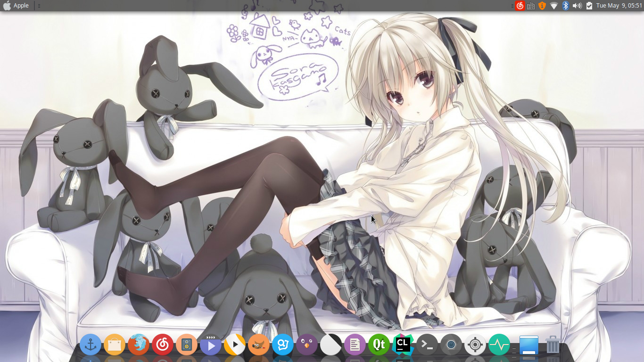
Task: Show the desktop via the blue dock icon
Action: pyautogui.click(x=528, y=345)
